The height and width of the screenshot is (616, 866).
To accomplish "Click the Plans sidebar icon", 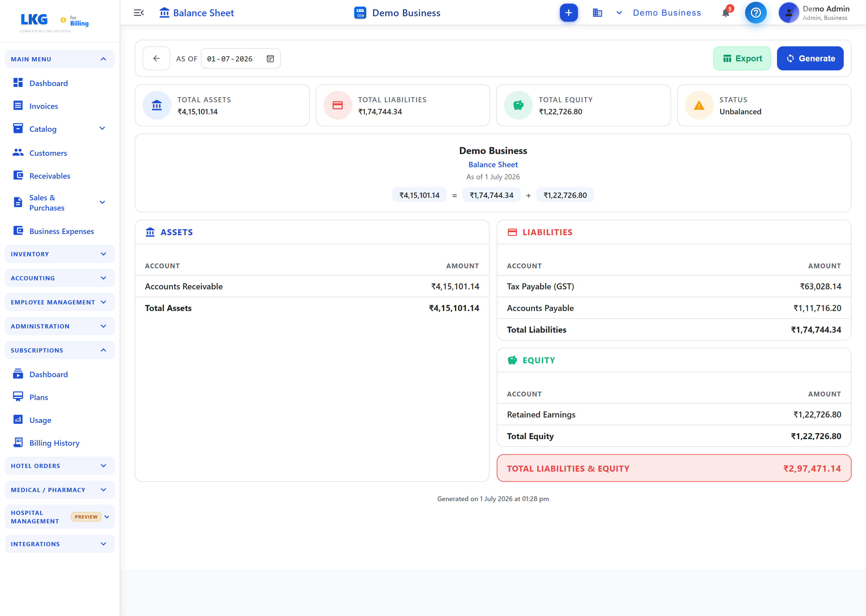I will coord(18,397).
